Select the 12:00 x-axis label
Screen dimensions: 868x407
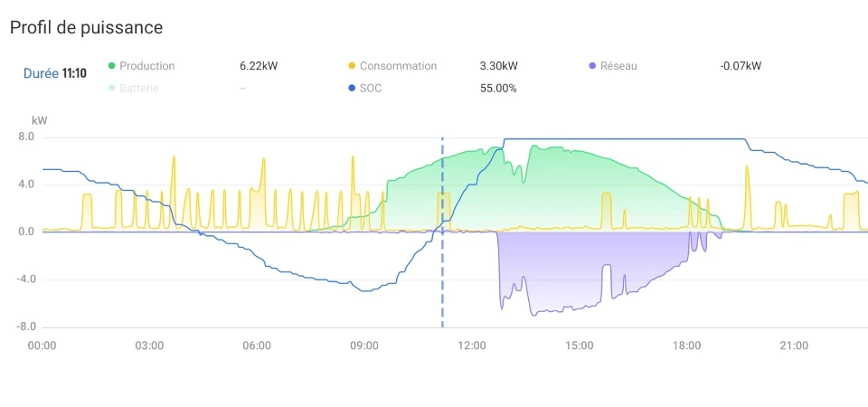(472, 346)
